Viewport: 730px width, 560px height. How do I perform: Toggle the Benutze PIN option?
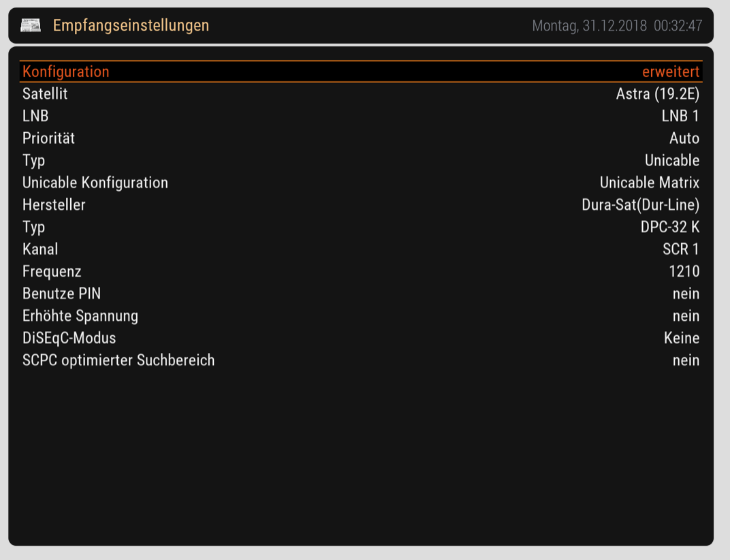pyautogui.click(x=685, y=294)
